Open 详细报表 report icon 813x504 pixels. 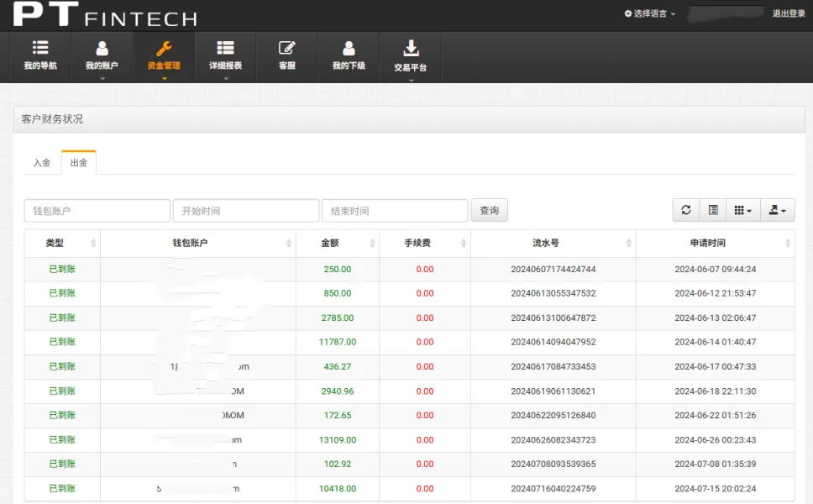tap(225, 49)
